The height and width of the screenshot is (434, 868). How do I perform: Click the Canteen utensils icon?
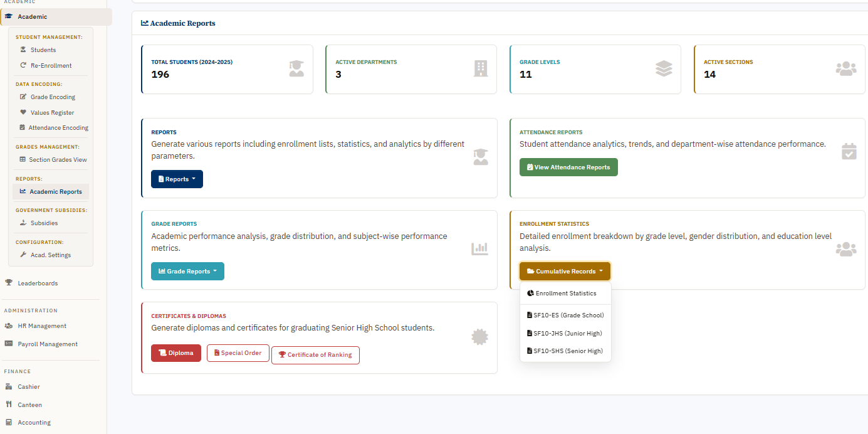pos(9,405)
